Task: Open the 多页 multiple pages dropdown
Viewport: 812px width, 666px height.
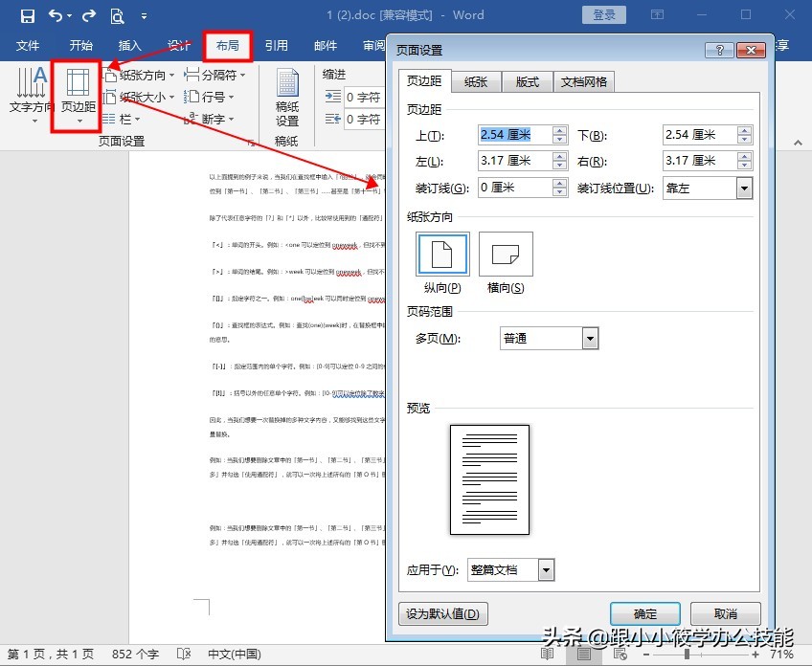Action: coord(591,339)
